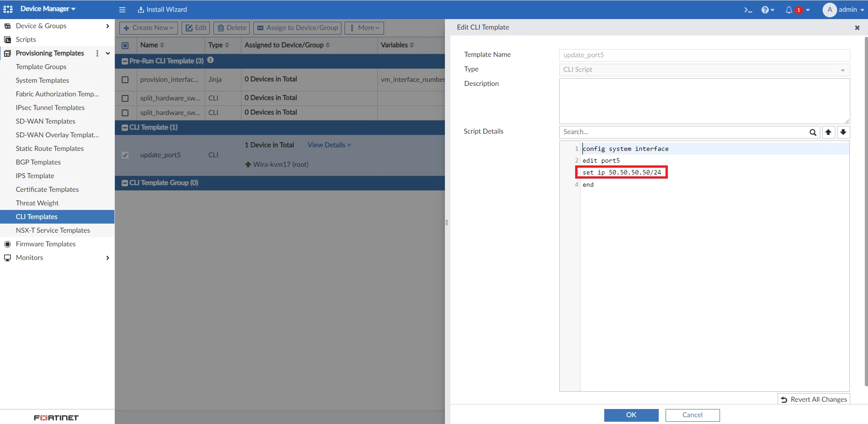
Task: Open the More actions dropdown
Action: coord(364,28)
